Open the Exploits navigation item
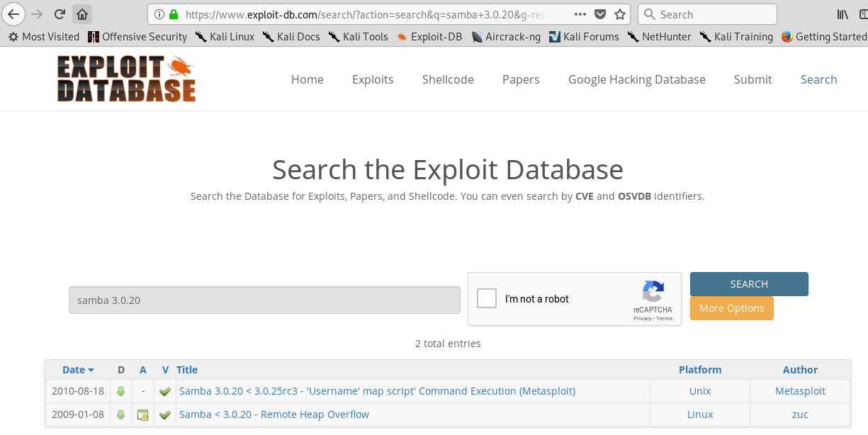 click(373, 79)
